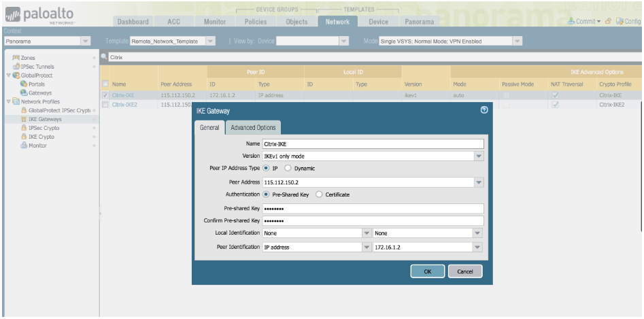Click the Zones icon in sidebar

coord(16,58)
